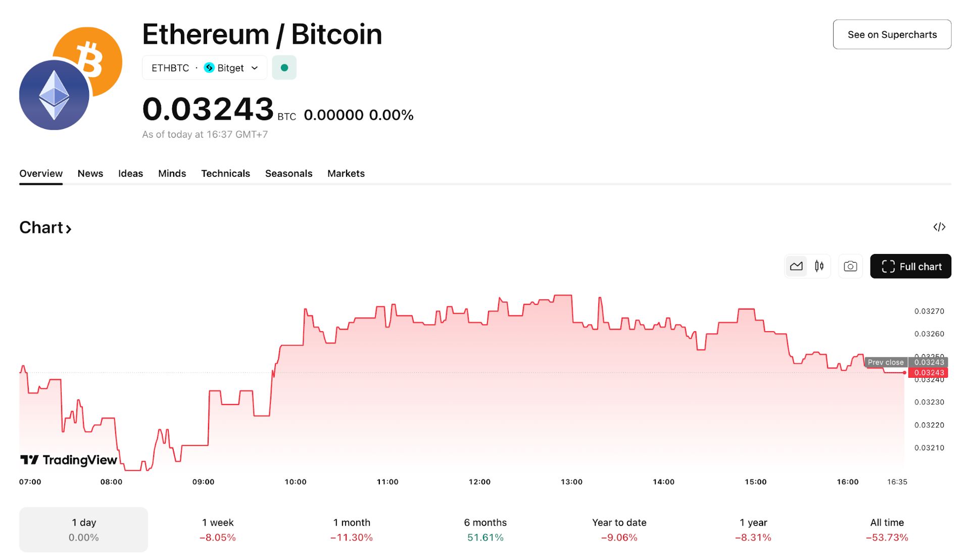Switch to area line chart view
Viewport: 970px width, 560px height.
[796, 266]
